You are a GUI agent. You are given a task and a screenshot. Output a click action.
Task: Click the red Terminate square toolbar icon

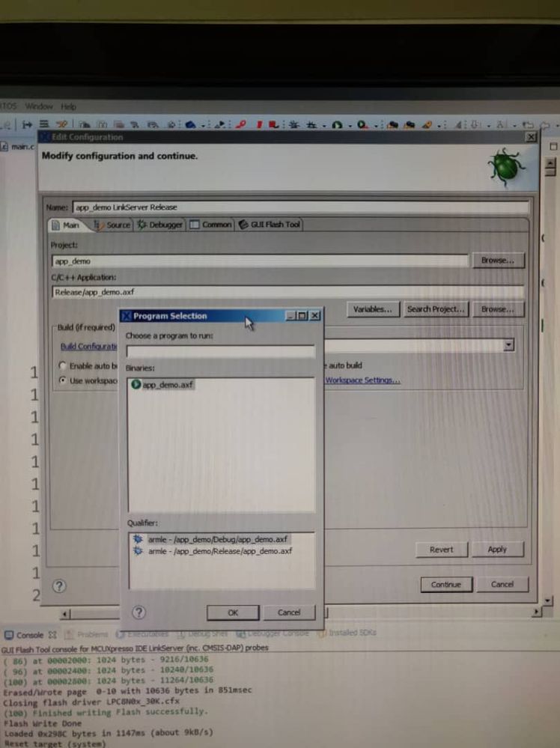coord(273,124)
